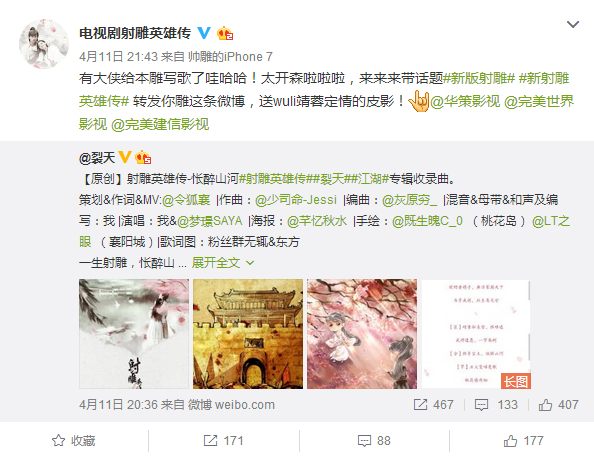Click the chevron after 展开全文
The width and height of the screenshot is (594, 457).
click(250, 263)
